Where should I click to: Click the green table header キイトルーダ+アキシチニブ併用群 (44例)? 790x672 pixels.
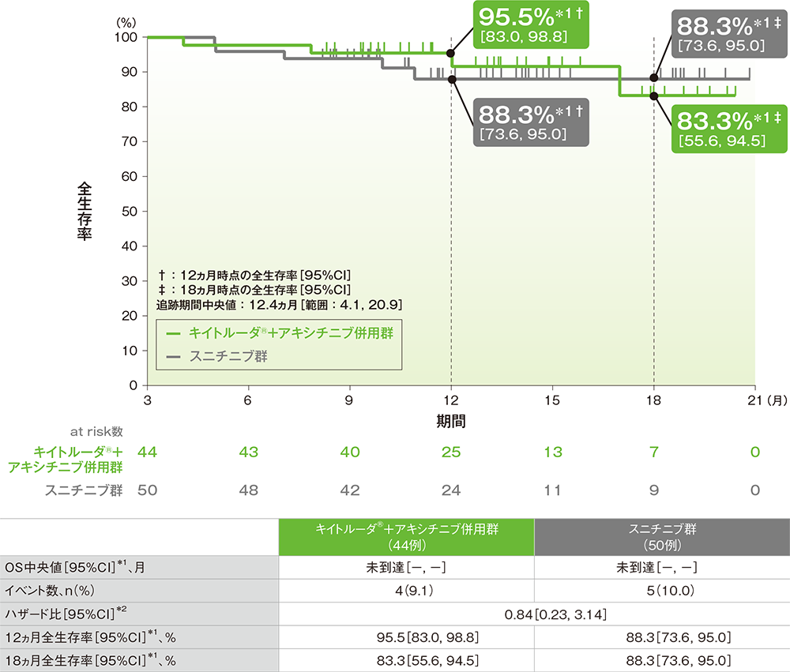[x=407, y=537]
